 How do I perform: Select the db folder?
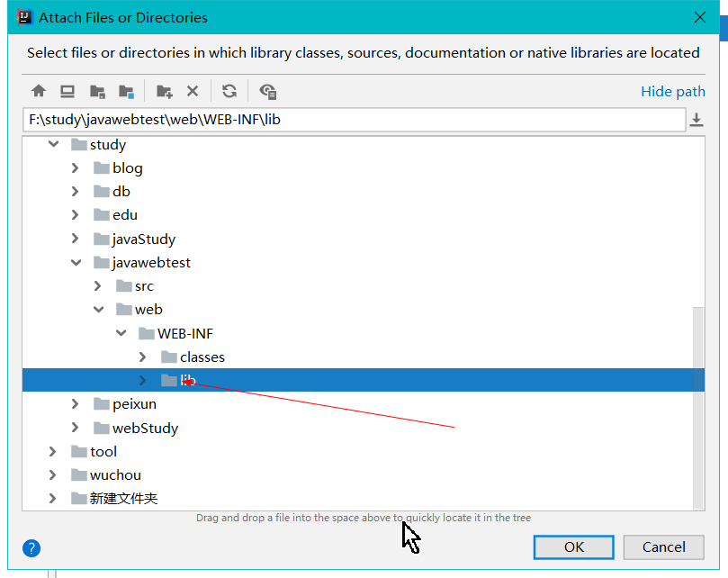click(112, 192)
